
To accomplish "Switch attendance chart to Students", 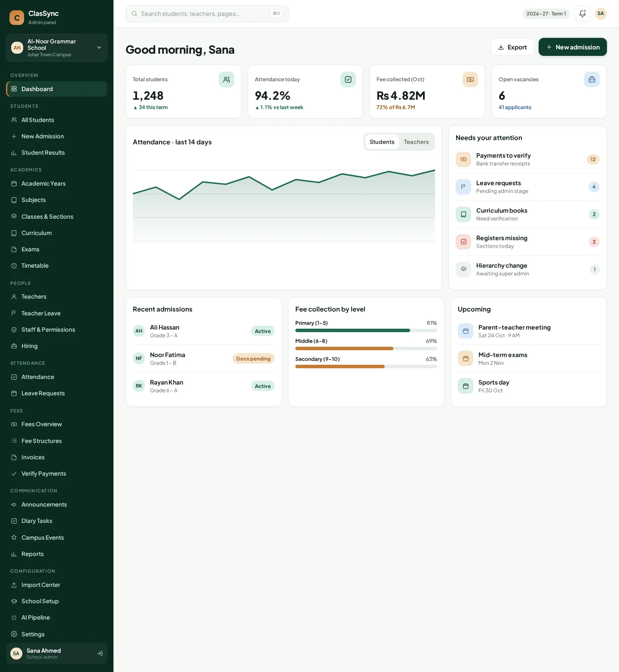I will point(382,142).
